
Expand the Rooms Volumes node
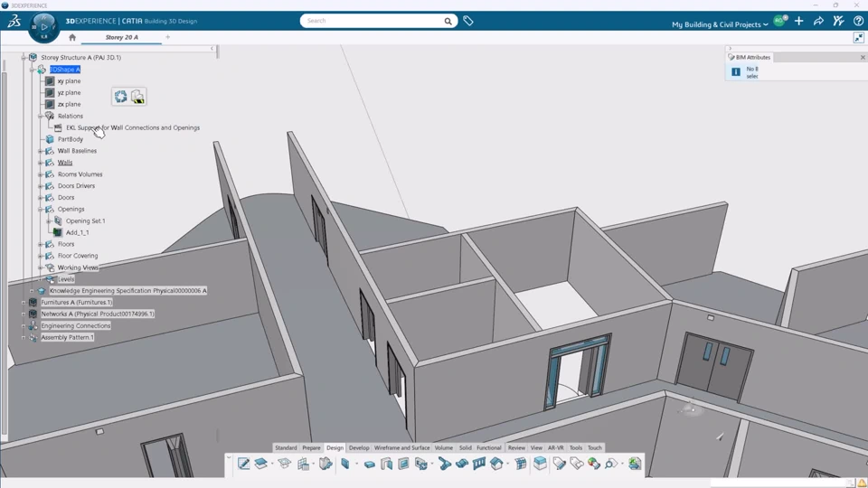click(41, 174)
